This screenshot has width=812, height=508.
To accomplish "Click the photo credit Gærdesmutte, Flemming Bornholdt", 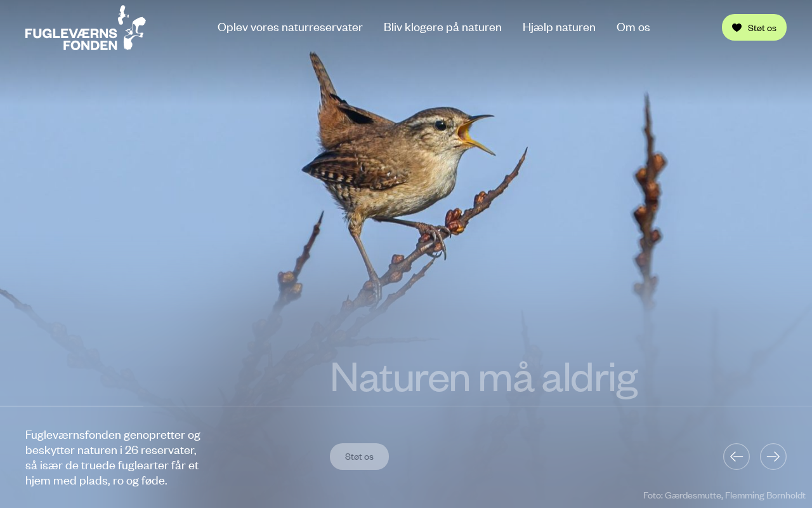I will click(x=724, y=495).
